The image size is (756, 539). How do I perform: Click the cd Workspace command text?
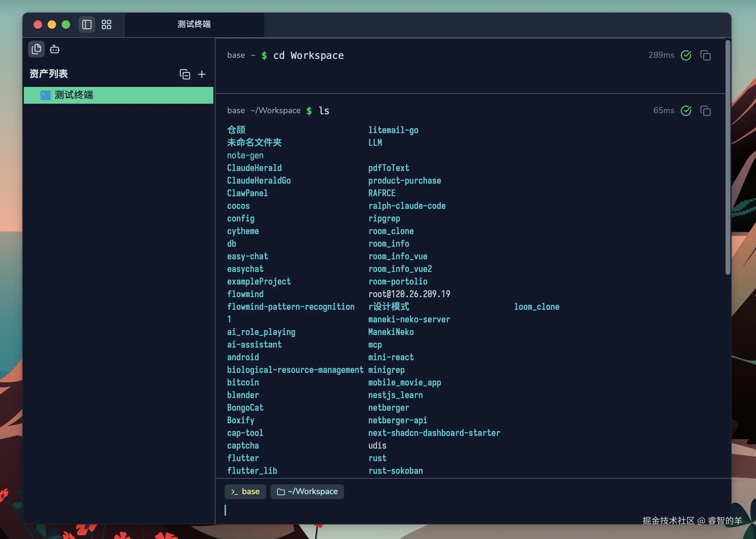tap(308, 55)
